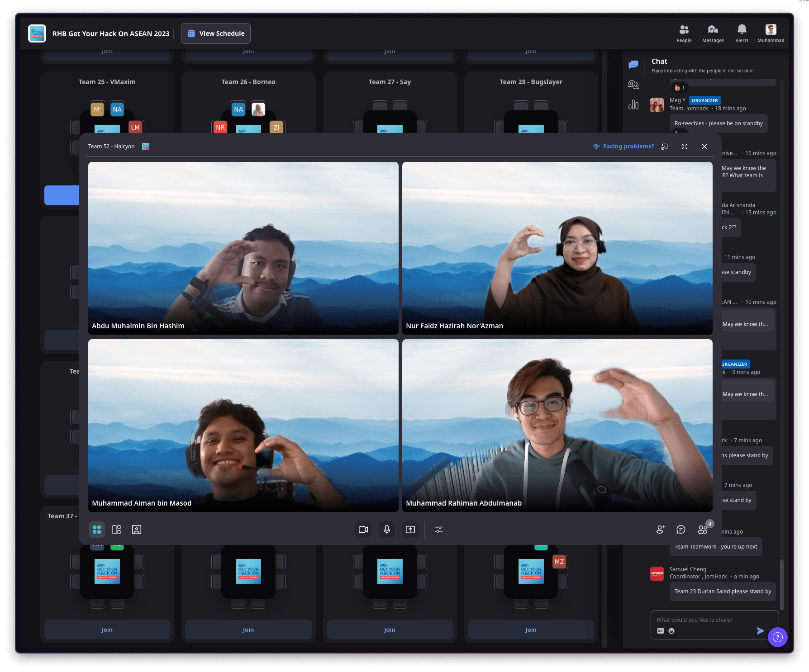809x672 pixels.
Task: Pop the call into picture-in-picture
Action: click(664, 146)
